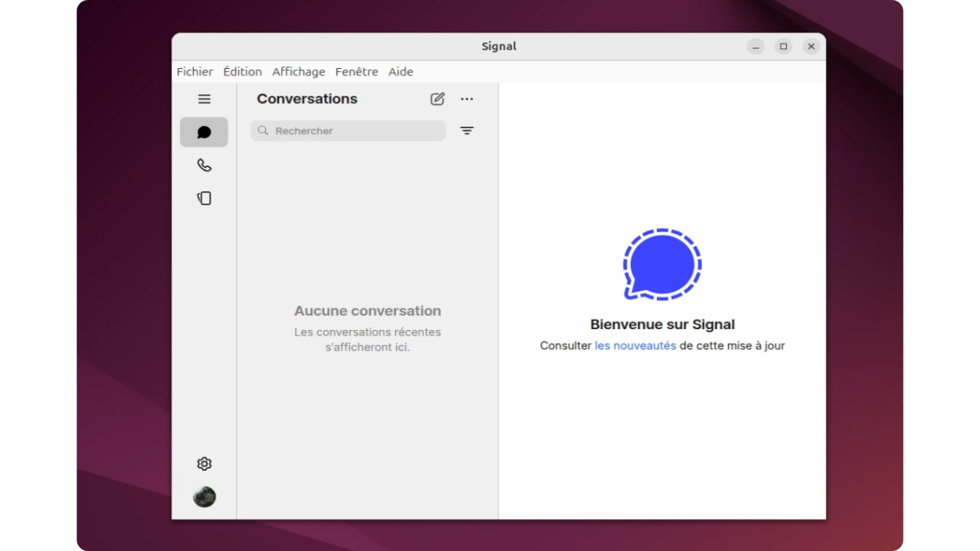Follow the "les nouveautés" link
Screen dimensions: 980x551
[635, 346]
